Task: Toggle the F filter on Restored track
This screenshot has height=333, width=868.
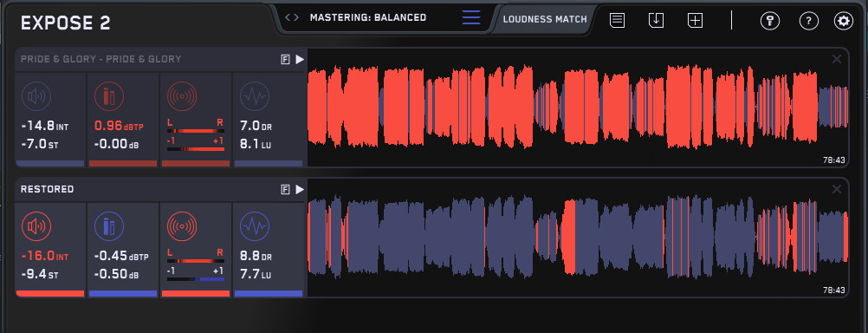Action: point(286,190)
